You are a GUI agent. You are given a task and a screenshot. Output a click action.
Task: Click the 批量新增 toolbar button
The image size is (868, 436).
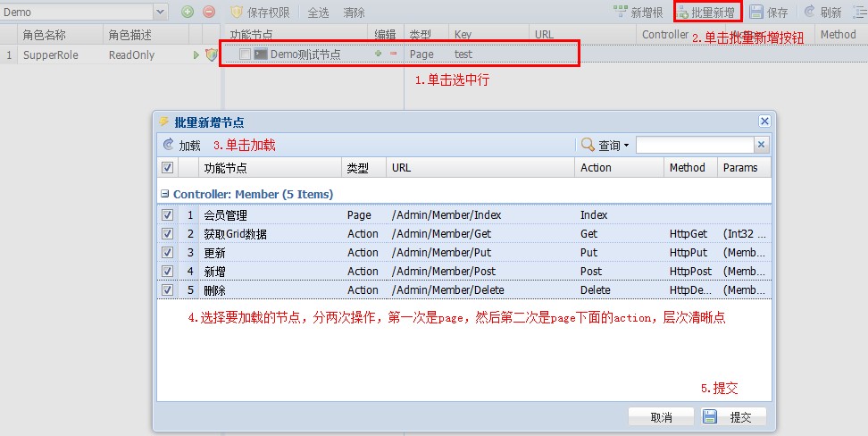[708, 13]
